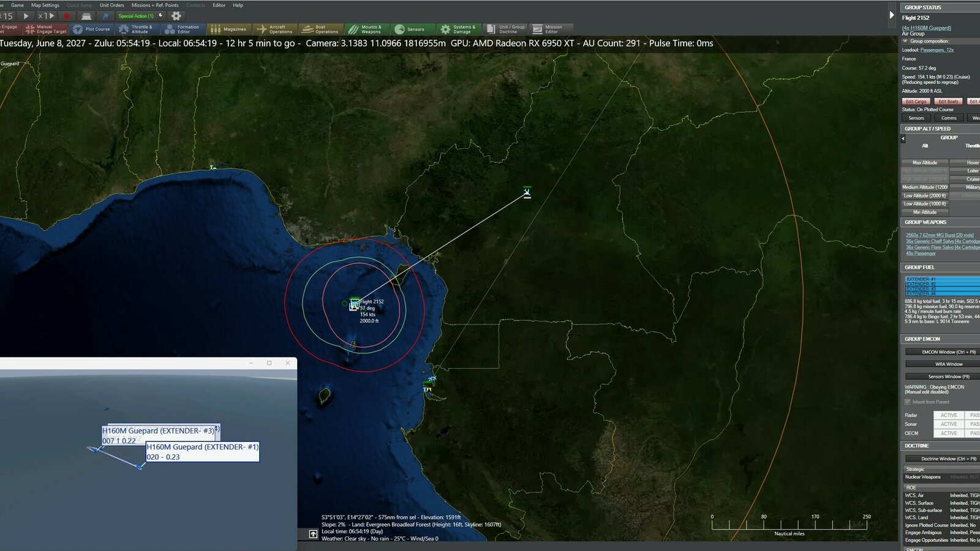Open the toolbar Sensors button
980x551 pixels.
410,29
